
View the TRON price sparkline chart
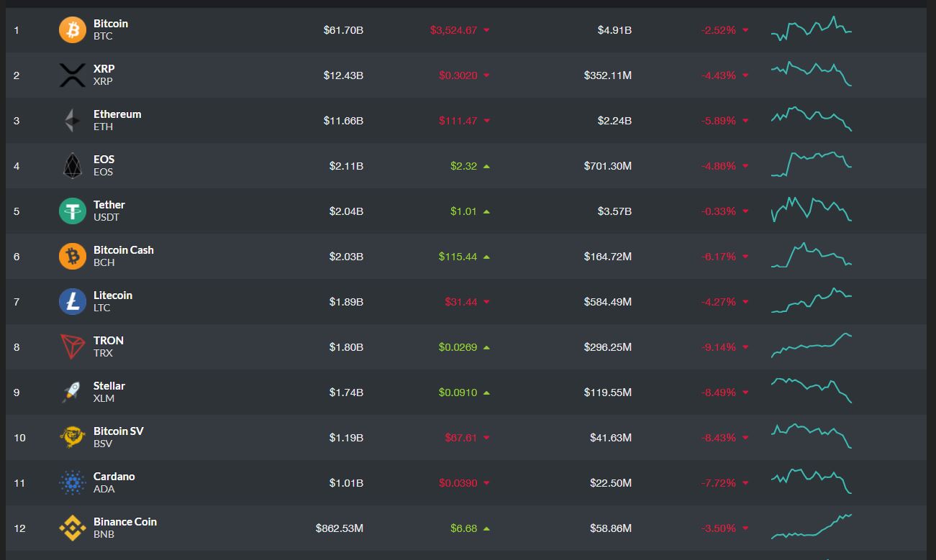[811, 346]
